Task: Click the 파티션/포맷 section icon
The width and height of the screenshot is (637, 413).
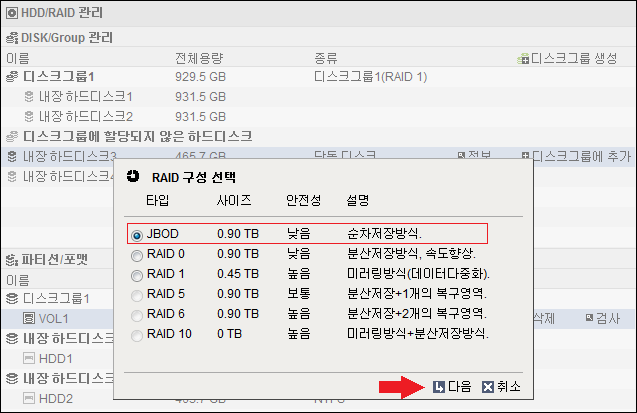Action: [x=12, y=260]
